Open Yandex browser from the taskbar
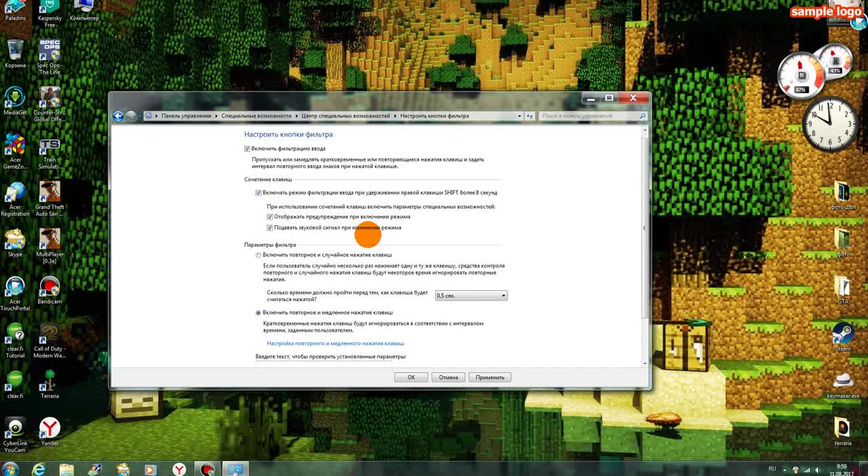The image size is (868, 476). pyautogui.click(x=179, y=469)
